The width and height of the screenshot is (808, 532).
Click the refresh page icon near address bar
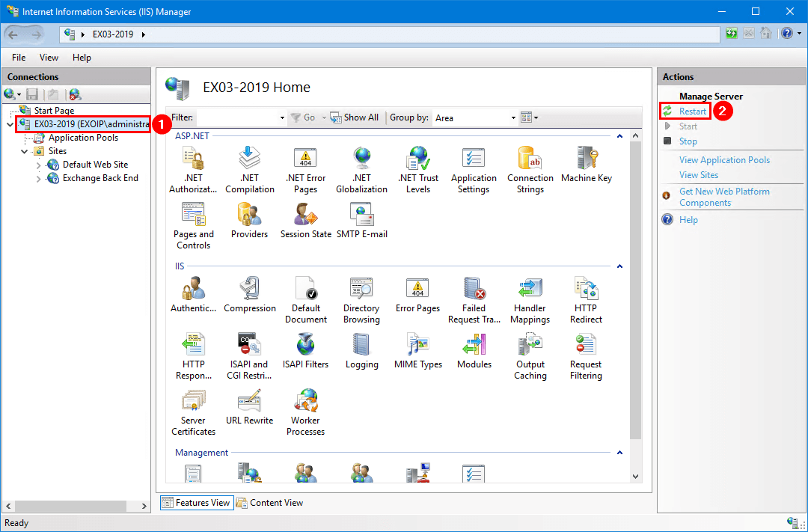[x=731, y=34]
